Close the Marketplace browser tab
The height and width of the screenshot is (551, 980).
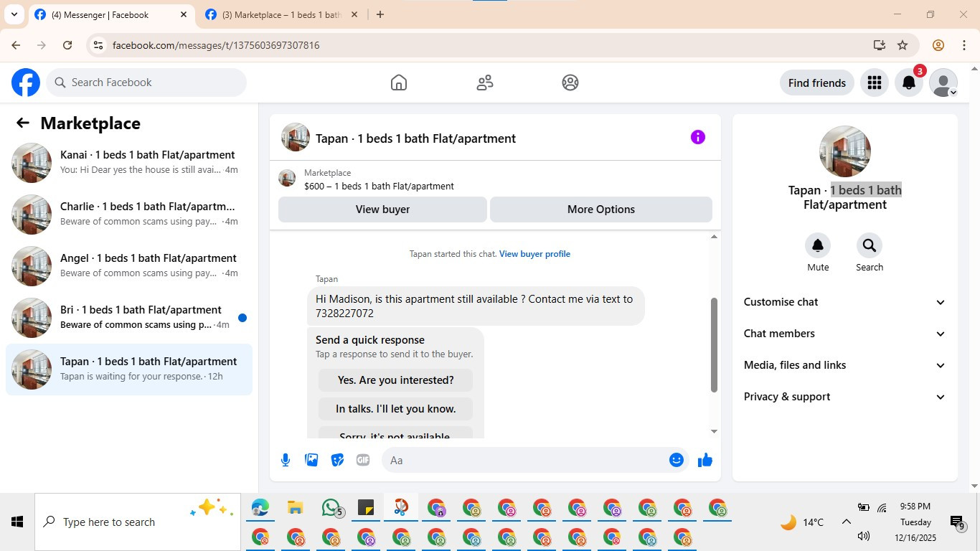click(x=354, y=14)
